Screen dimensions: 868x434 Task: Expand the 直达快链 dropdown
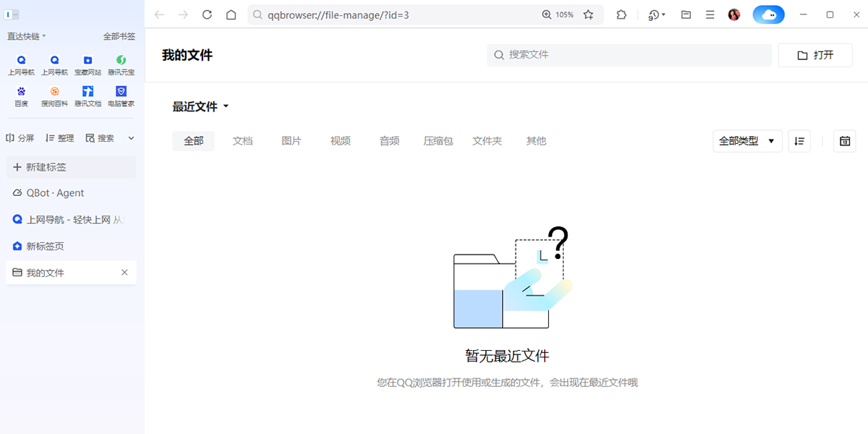(27, 36)
